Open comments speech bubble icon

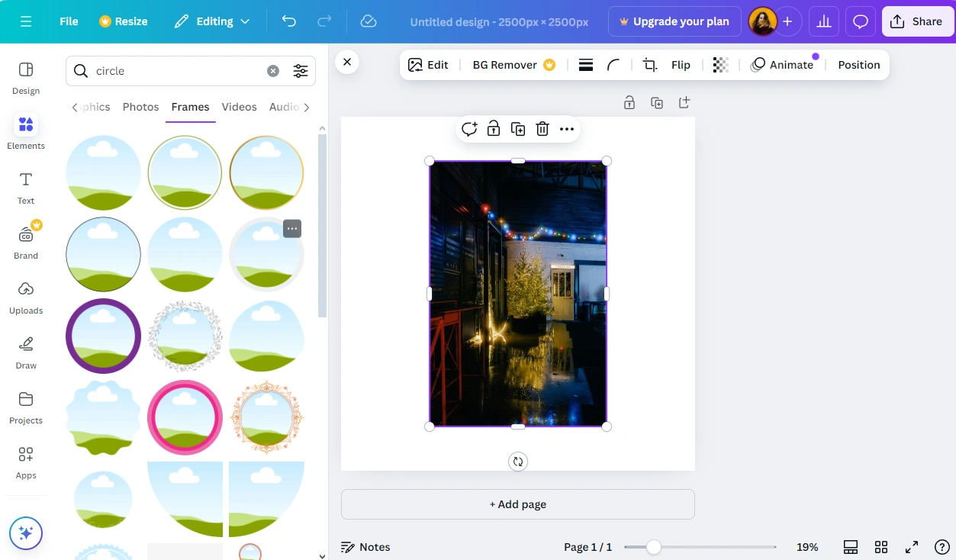pos(861,21)
